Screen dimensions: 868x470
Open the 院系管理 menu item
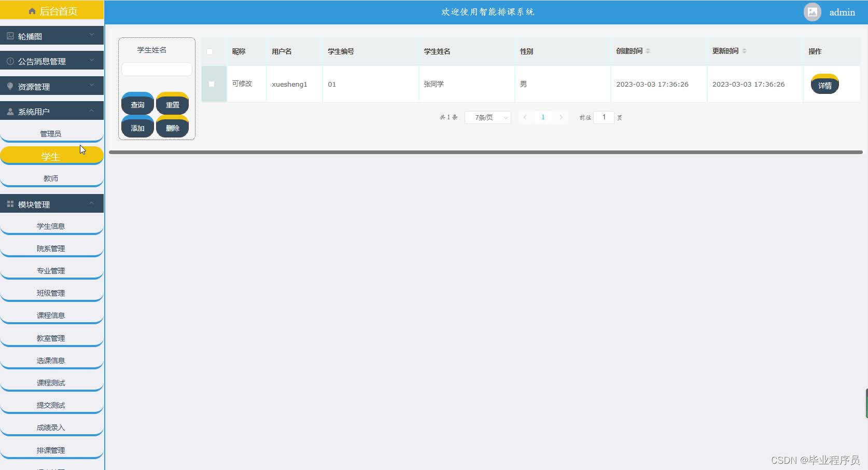click(x=51, y=248)
